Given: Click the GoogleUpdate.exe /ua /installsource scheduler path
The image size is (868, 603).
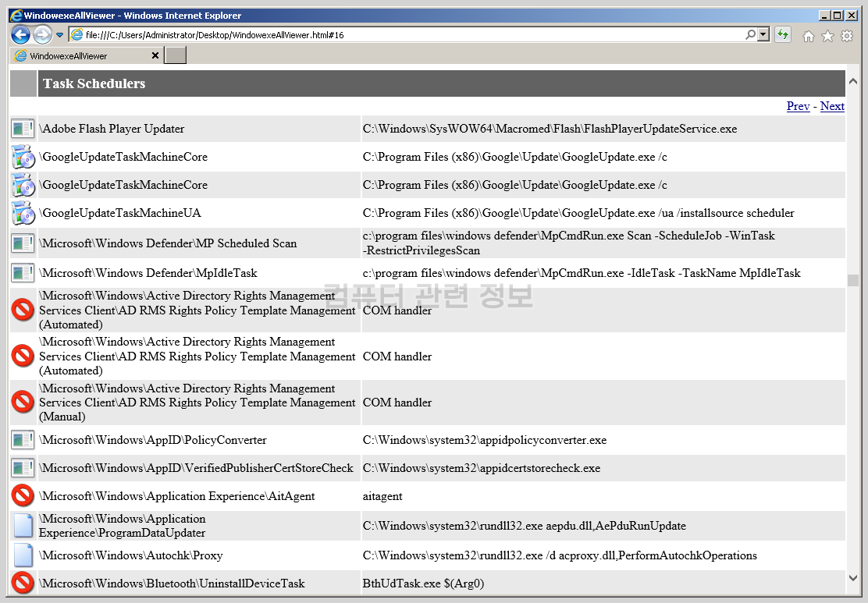Looking at the screenshot, I should 578,213.
